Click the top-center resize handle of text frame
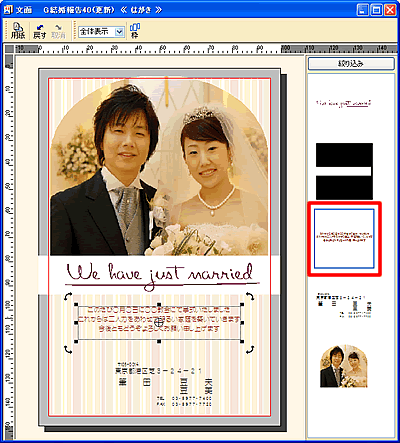The image size is (400, 443). click(159, 304)
